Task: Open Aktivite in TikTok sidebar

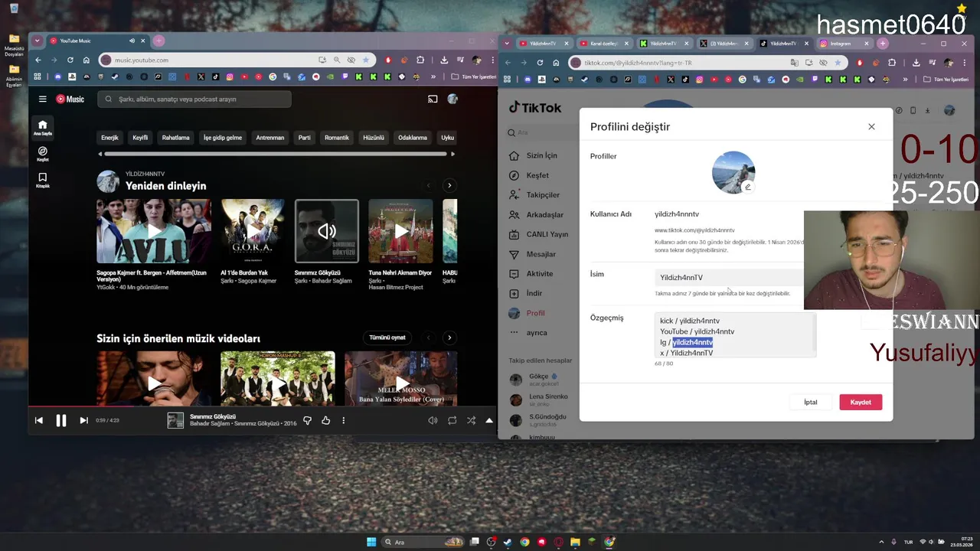Action: pyautogui.click(x=531, y=274)
